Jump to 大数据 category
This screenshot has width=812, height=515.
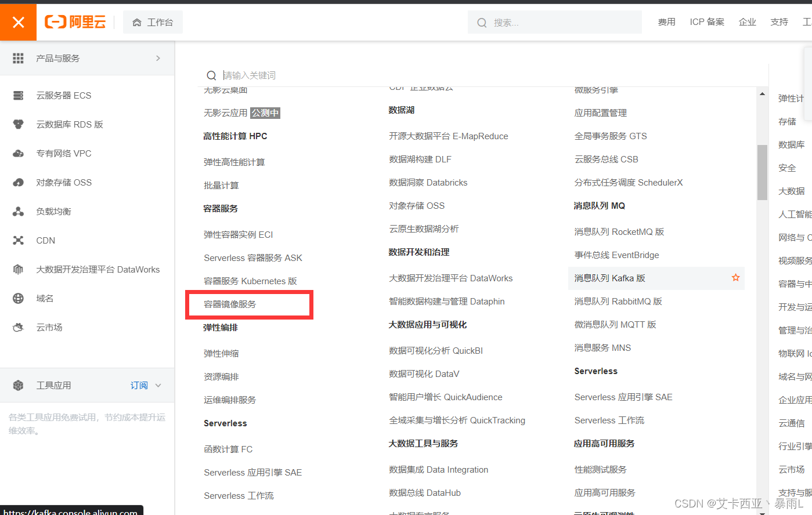click(791, 191)
